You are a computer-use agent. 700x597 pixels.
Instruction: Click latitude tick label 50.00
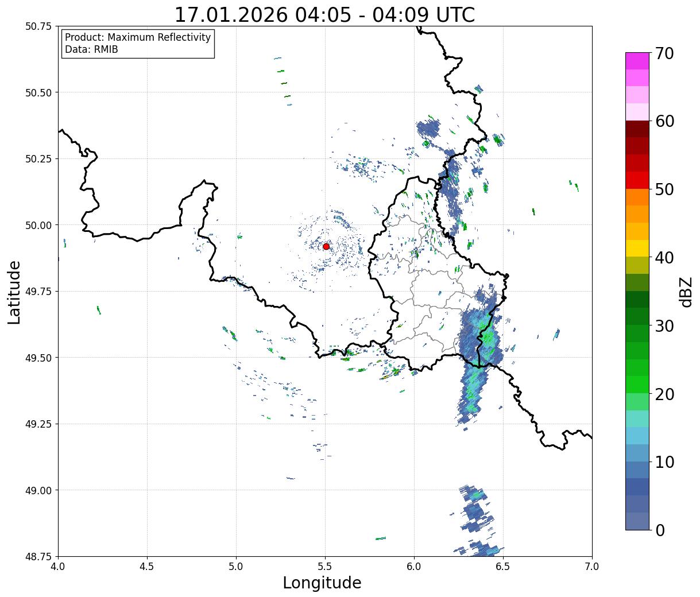tap(38, 225)
